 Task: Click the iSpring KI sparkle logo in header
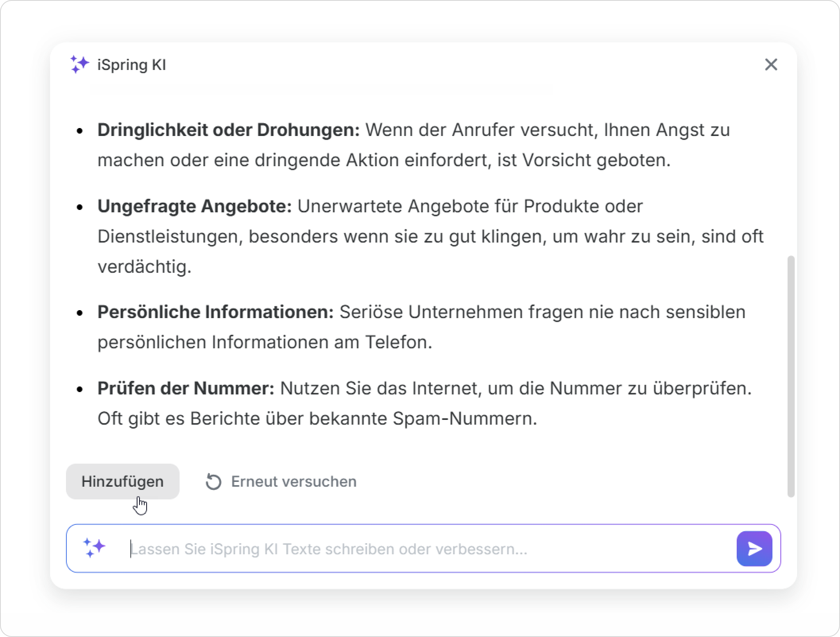79,64
